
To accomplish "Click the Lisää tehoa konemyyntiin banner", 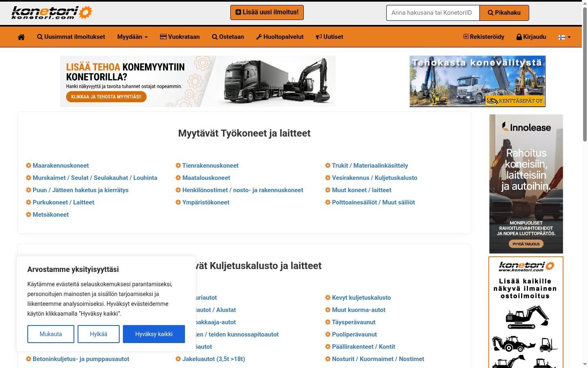I will point(198,81).
